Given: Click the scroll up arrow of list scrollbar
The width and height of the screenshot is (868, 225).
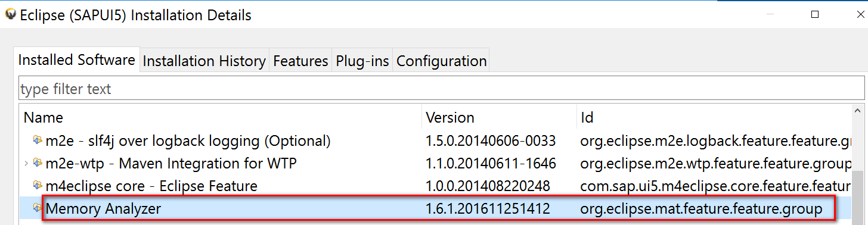Looking at the screenshot, I should (859, 112).
